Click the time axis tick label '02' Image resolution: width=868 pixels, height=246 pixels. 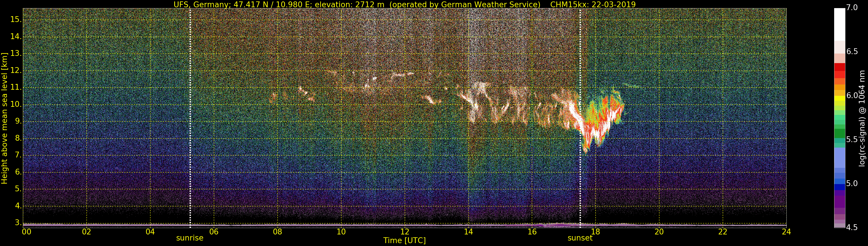point(87,232)
